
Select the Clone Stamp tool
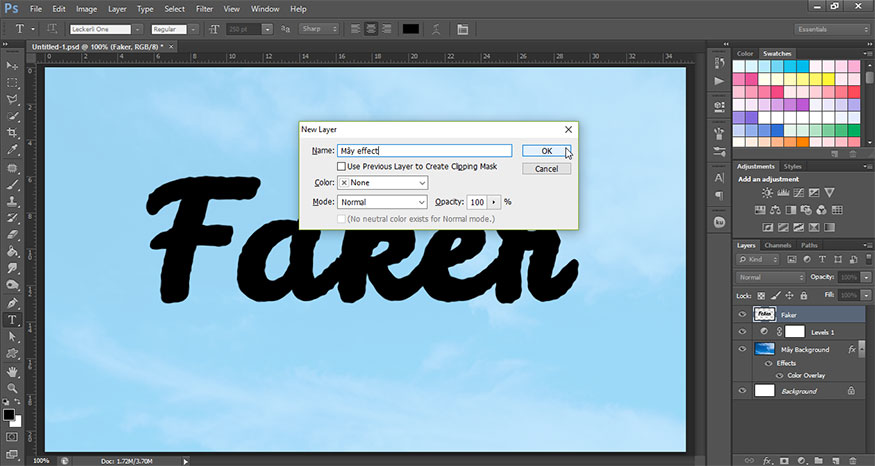pyautogui.click(x=12, y=201)
